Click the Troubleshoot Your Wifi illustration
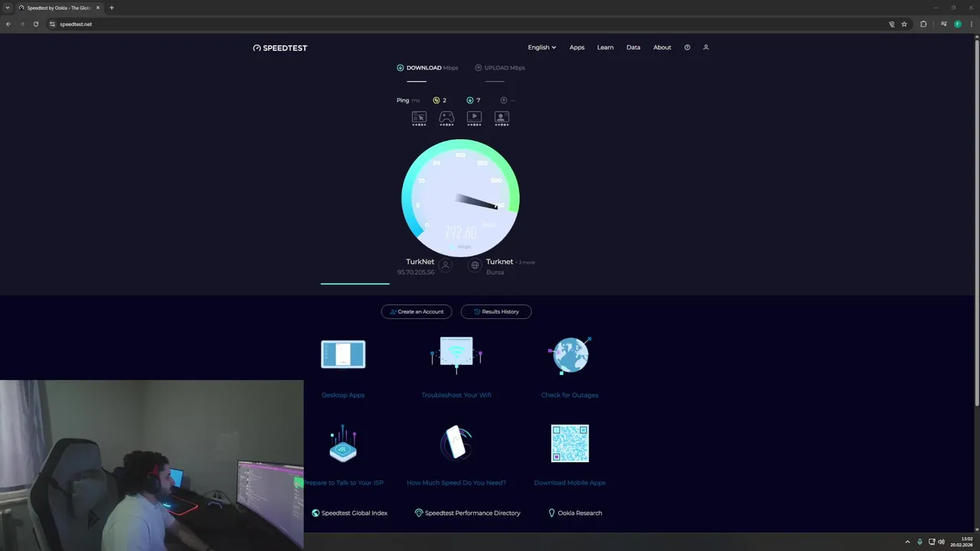Screen dimensions: 980x551 point(456,355)
